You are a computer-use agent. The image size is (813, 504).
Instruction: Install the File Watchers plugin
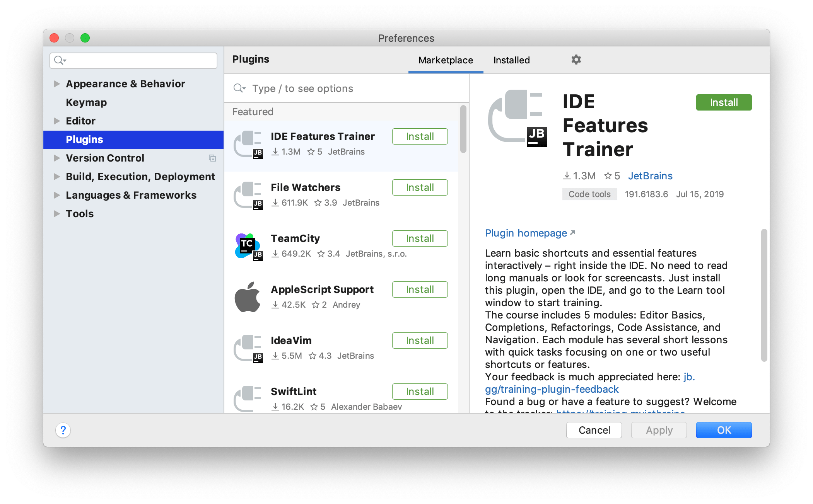click(420, 187)
